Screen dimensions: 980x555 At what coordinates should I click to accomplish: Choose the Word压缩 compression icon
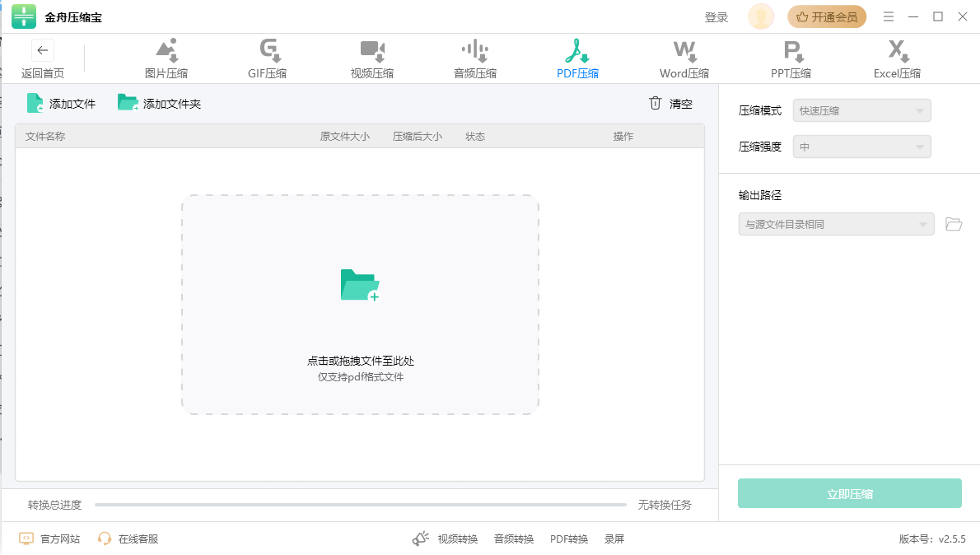(x=684, y=59)
